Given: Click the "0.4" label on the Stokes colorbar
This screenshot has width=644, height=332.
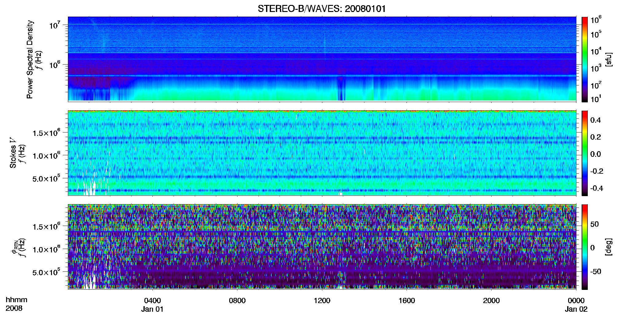Looking at the screenshot, I should [x=595, y=120].
